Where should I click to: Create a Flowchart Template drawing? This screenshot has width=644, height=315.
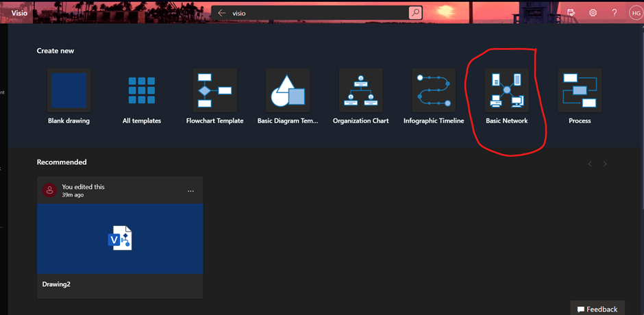click(x=215, y=90)
